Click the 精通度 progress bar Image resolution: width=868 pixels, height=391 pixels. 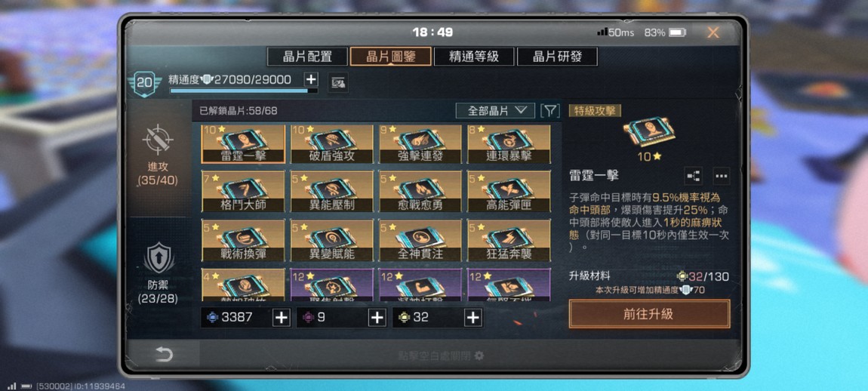[x=244, y=91]
